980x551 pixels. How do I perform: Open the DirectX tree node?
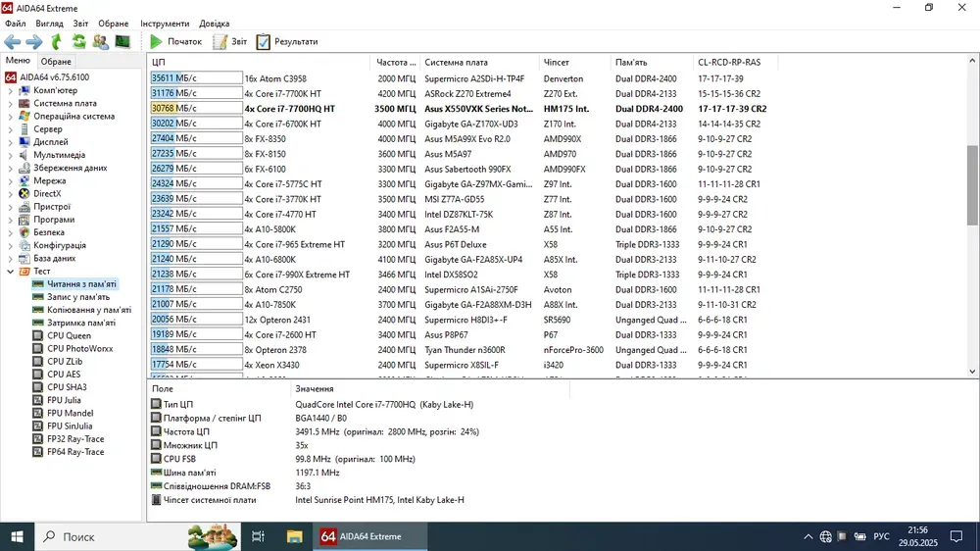47,194
